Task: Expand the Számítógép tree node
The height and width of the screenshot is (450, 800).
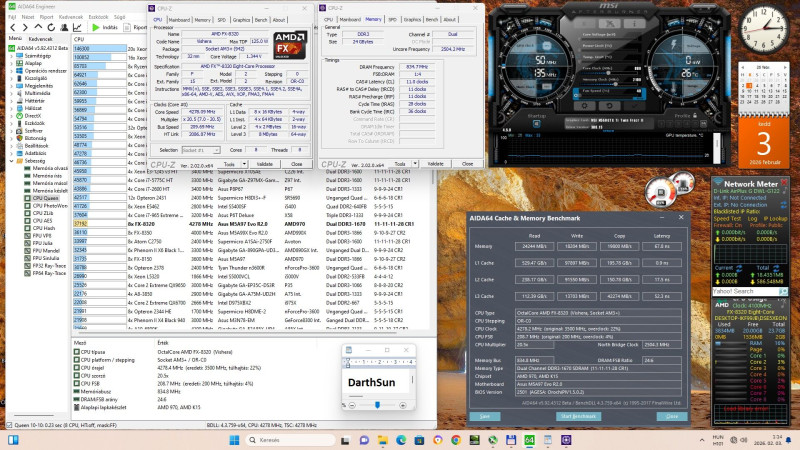Action: click(x=11, y=56)
